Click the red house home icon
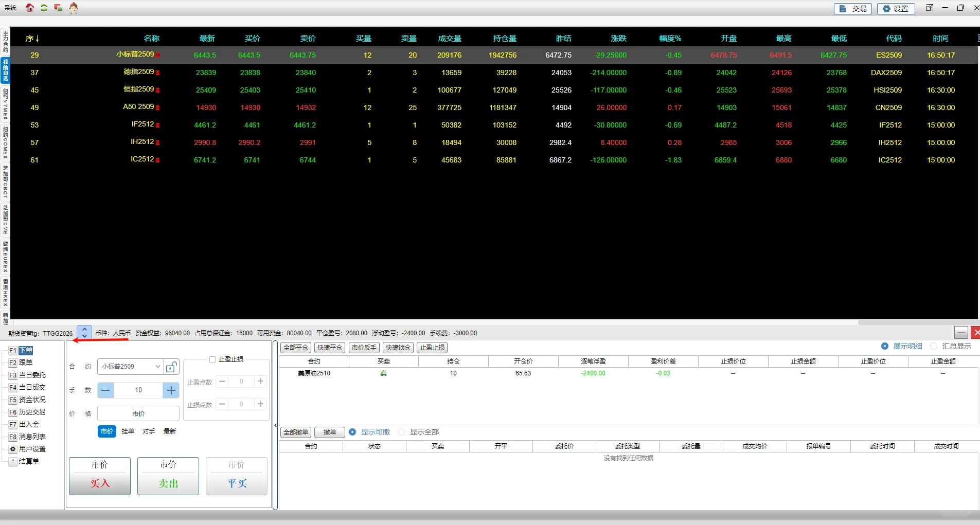The width and height of the screenshot is (980, 525). pos(30,8)
